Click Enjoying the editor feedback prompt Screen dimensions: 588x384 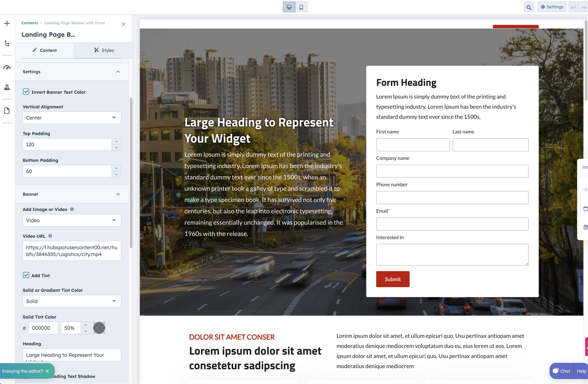click(x=23, y=371)
